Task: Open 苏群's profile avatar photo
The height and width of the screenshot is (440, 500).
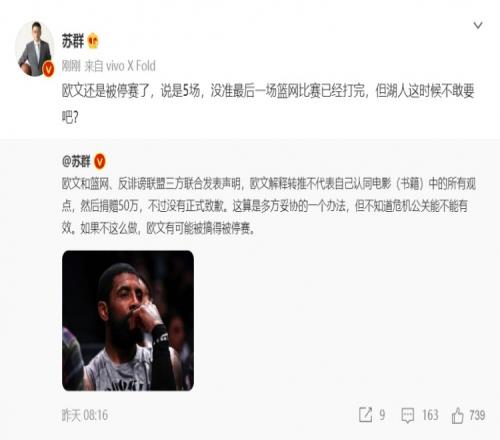Action: tap(35, 49)
